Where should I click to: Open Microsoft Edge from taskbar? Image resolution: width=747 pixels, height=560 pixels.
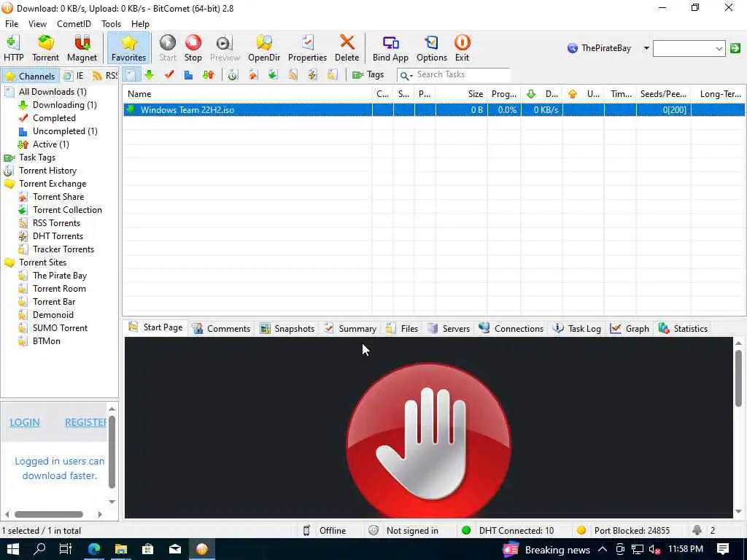pos(94,550)
